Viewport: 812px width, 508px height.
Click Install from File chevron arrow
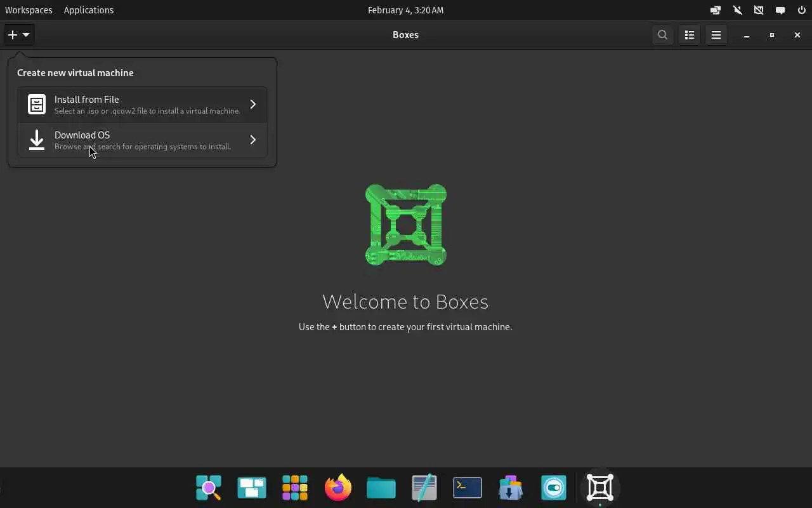[x=253, y=104]
